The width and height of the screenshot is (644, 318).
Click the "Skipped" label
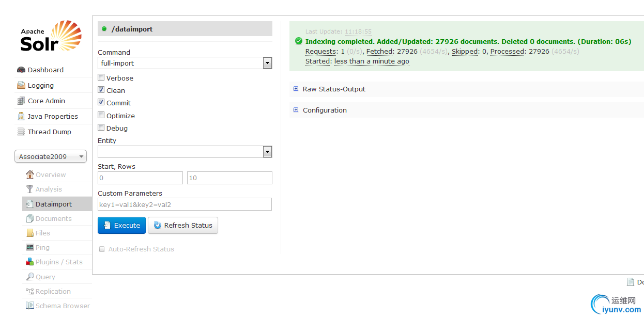click(465, 51)
